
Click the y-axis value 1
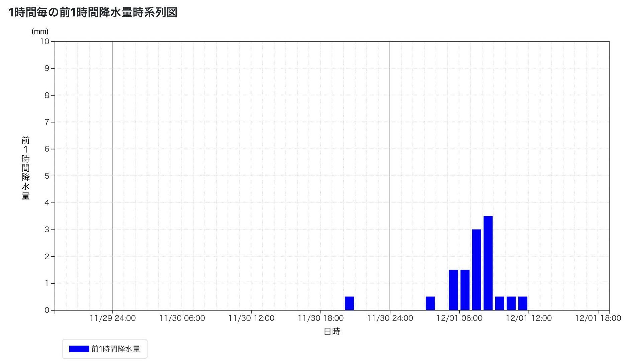pos(47,283)
